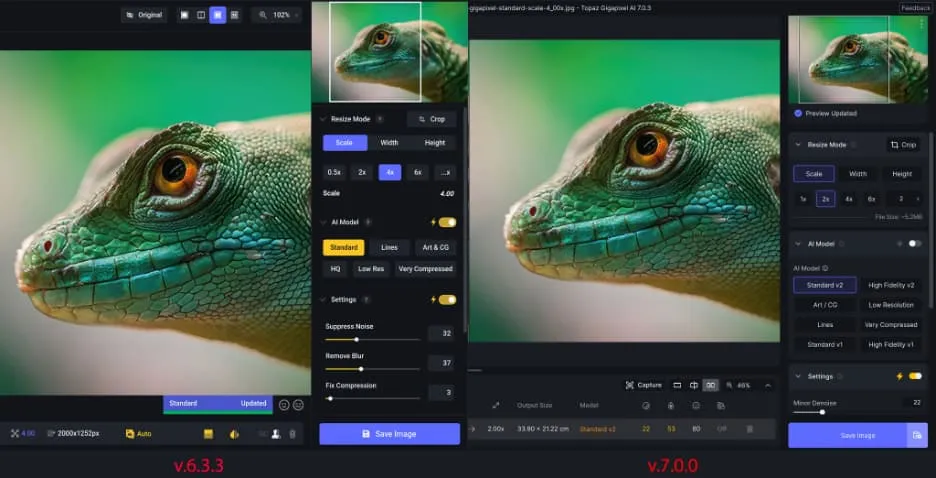Click the blue Save Image button in v6

pos(389,433)
